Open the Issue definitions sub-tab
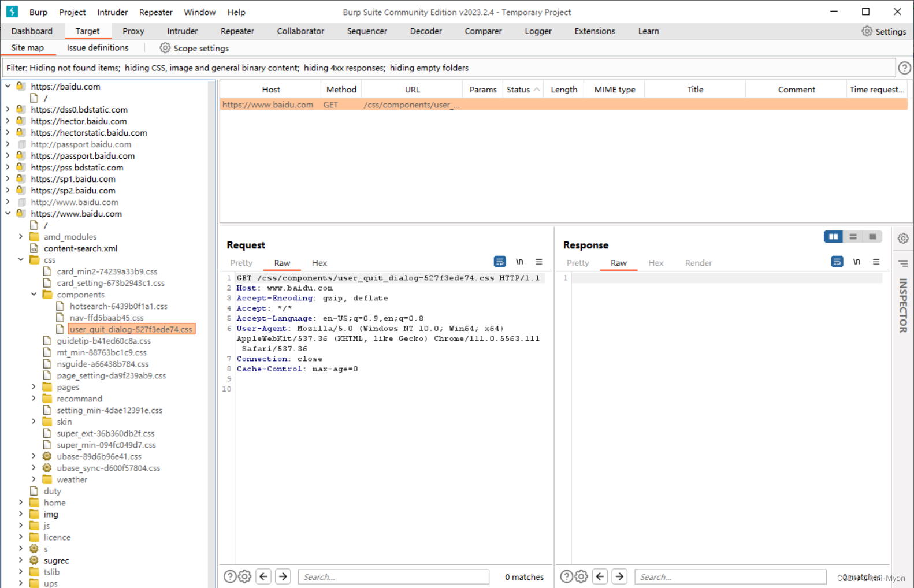 pos(98,48)
